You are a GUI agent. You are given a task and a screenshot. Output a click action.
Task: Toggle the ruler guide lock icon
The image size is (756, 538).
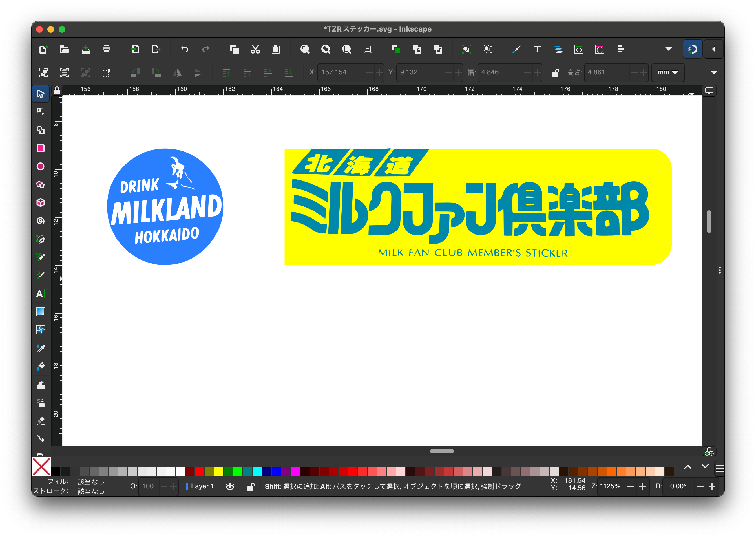tap(57, 91)
